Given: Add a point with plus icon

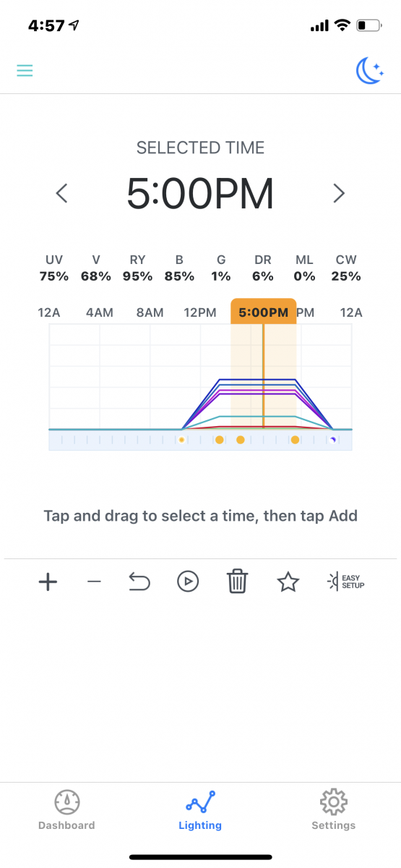Looking at the screenshot, I should pyautogui.click(x=48, y=582).
